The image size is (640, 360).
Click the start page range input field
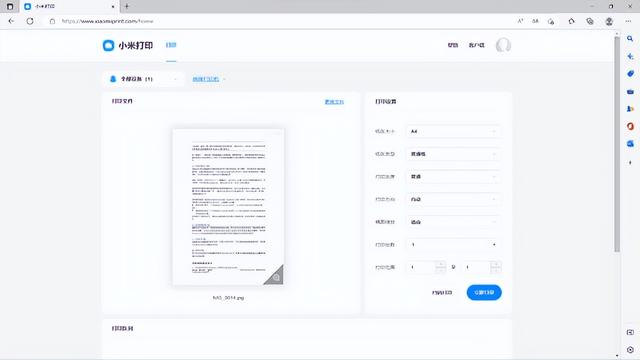pos(420,267)
